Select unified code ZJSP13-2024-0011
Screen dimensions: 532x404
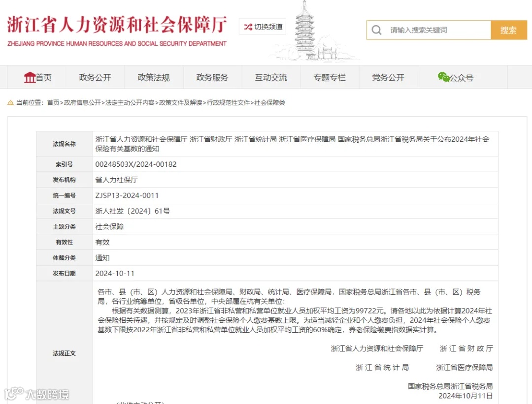(127, 195)
